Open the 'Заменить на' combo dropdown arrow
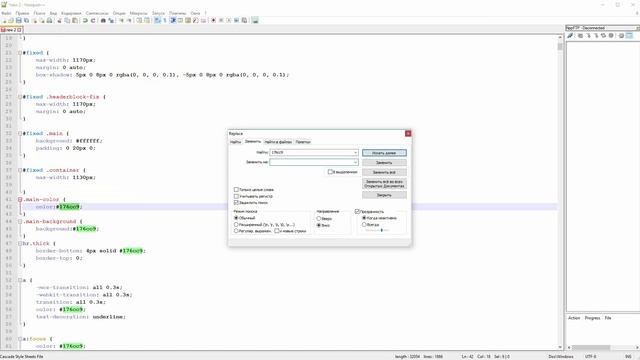Screen dimensions: 640x360 (355, 162)
